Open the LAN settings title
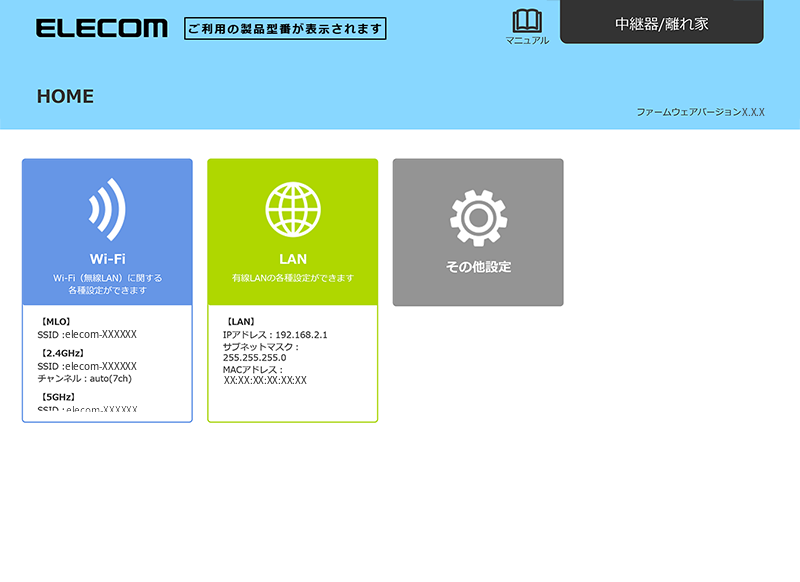Viewport: 800px width, 582px height. (293, 259)
